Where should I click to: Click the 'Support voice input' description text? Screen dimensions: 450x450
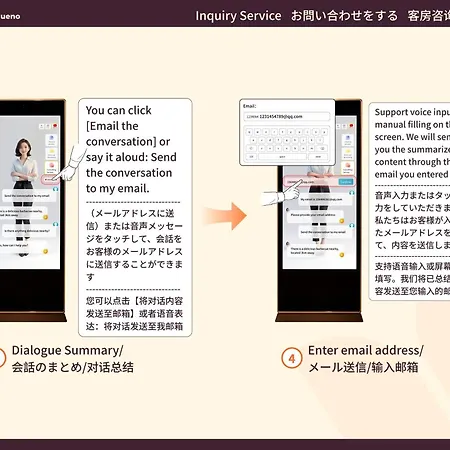(412, 143)
